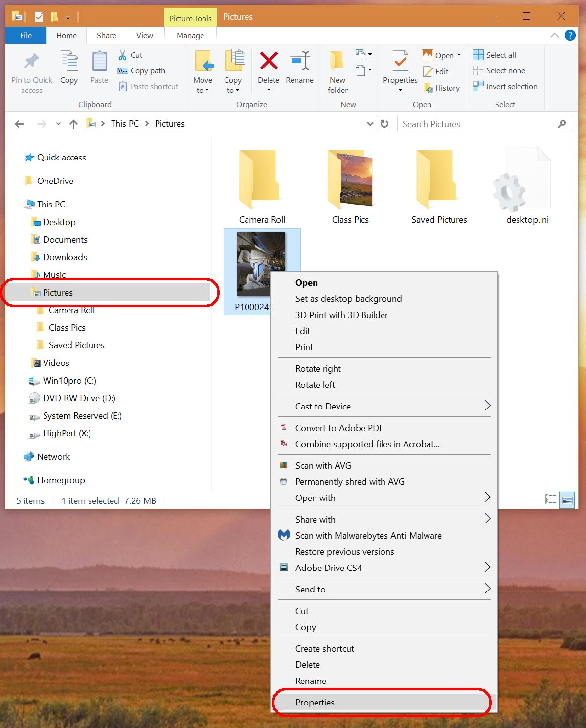Expand the Delete dropdown arrow
The width and height of the screenshot is (586, 728).
[x=269, y=90]
